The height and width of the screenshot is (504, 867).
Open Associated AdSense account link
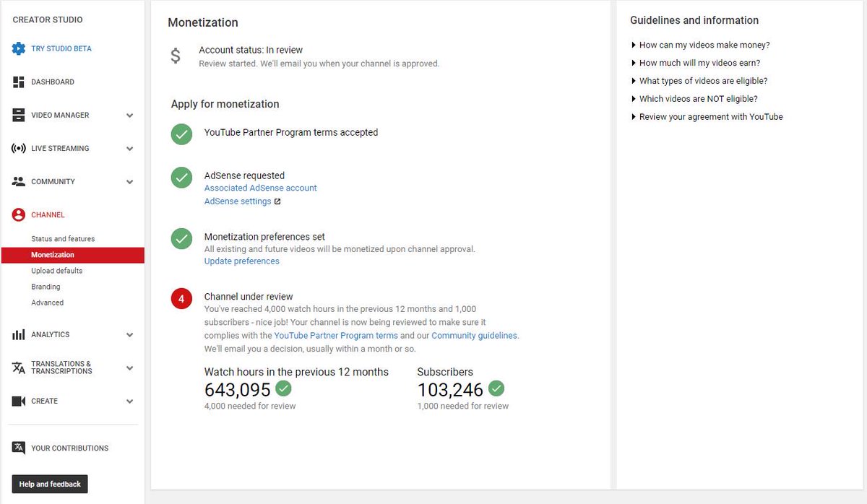(261, 188)
